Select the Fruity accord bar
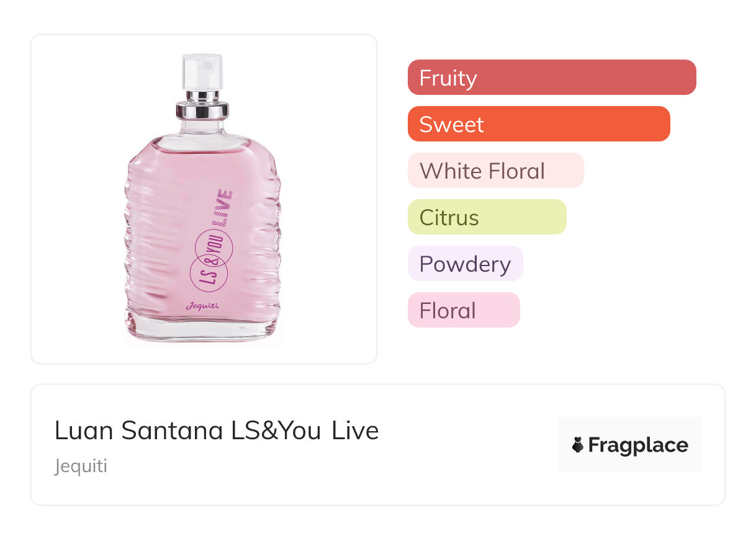This screenshot has width=756, height=536. [552, 78]
